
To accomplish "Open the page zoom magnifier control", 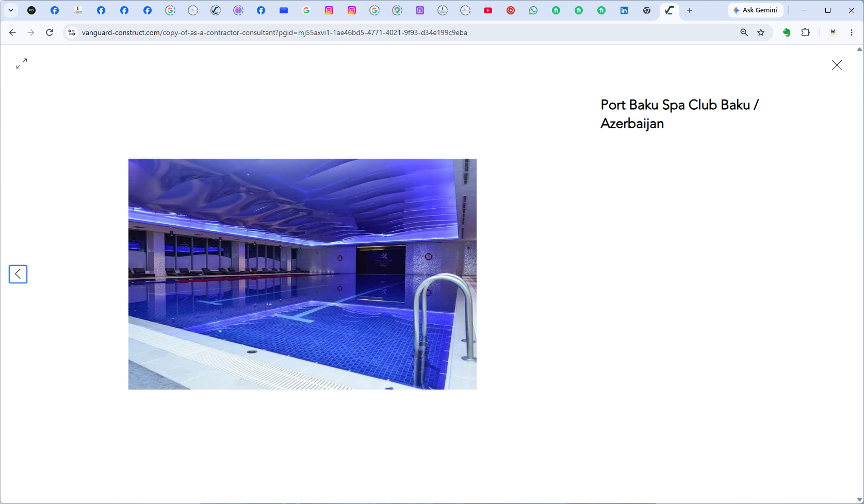I will pos(744,32).
